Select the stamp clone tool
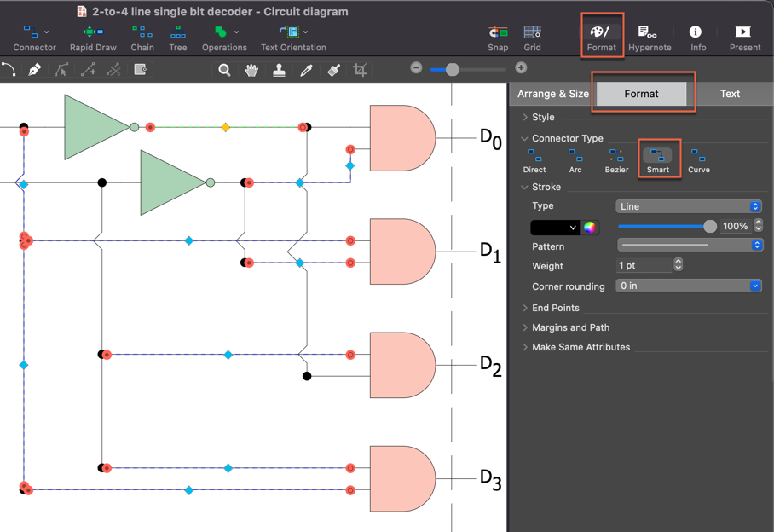This screenshot has height=532, width=774. [279, 70]
